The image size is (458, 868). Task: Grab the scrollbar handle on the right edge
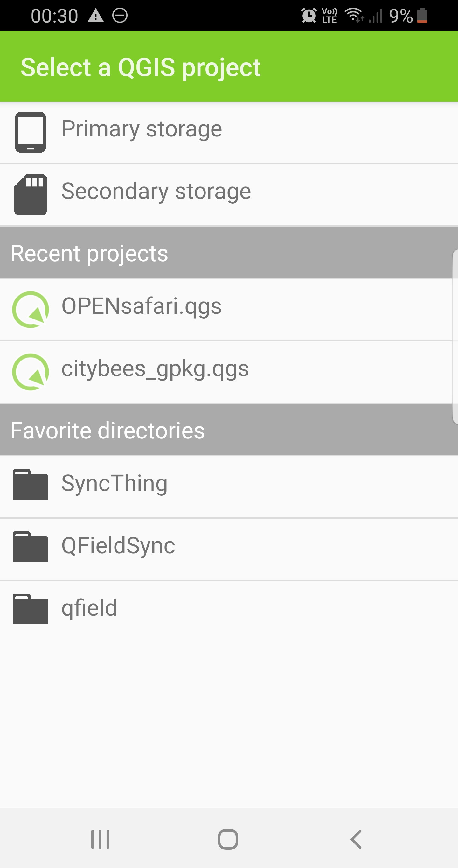(455, 336)
